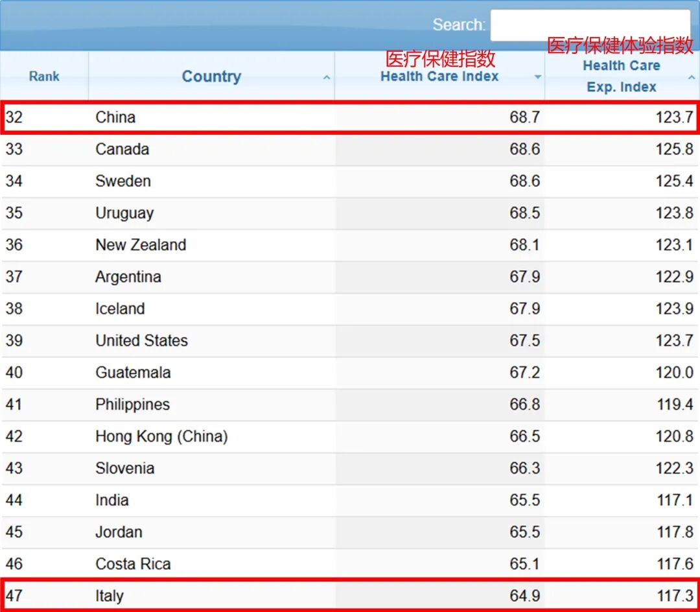Click China's Health Care Index value 68.7
Screen dimensions: 700x612
[x=524, y=117]
